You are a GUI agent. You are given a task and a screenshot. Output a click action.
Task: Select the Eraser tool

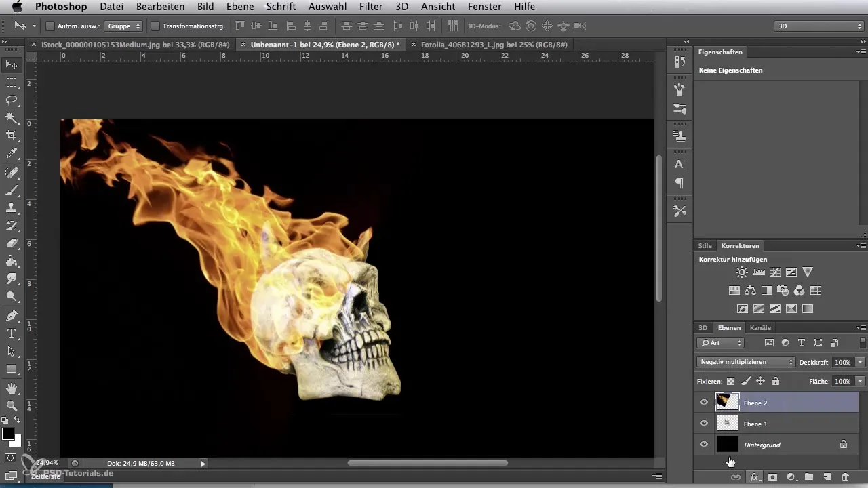coord(12,243)
